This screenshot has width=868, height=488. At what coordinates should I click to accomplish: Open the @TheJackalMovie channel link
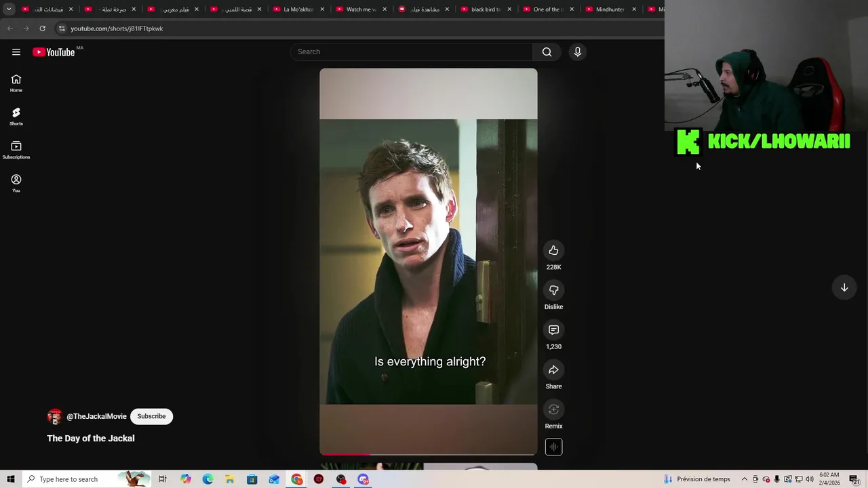pyautogui.click(x=96, y=417)
